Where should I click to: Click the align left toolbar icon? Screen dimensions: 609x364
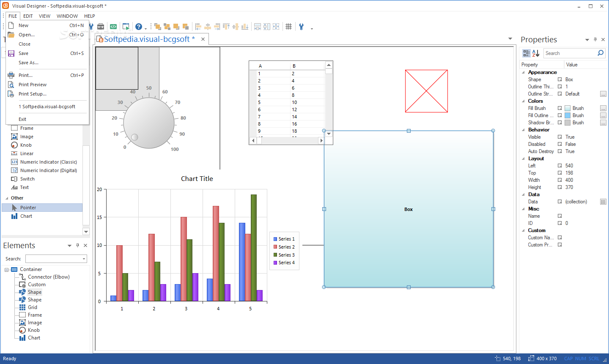pyautogui.click(x=198, y=27)
